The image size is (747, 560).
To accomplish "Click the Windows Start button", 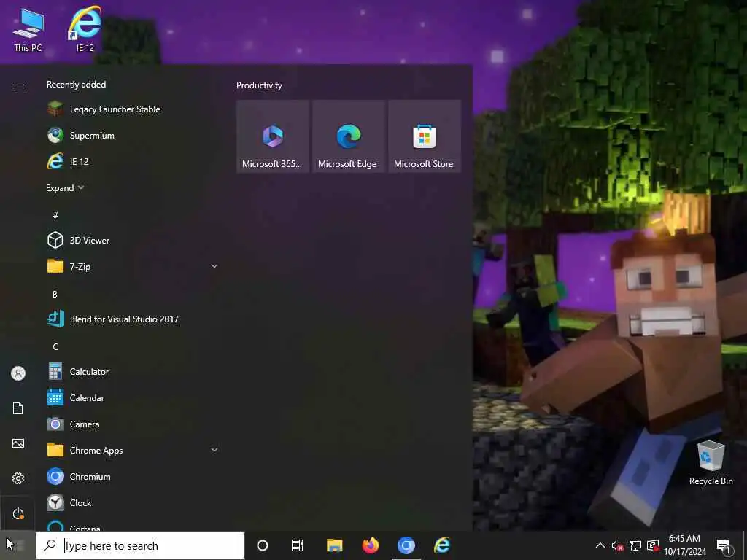I will 18,545.
